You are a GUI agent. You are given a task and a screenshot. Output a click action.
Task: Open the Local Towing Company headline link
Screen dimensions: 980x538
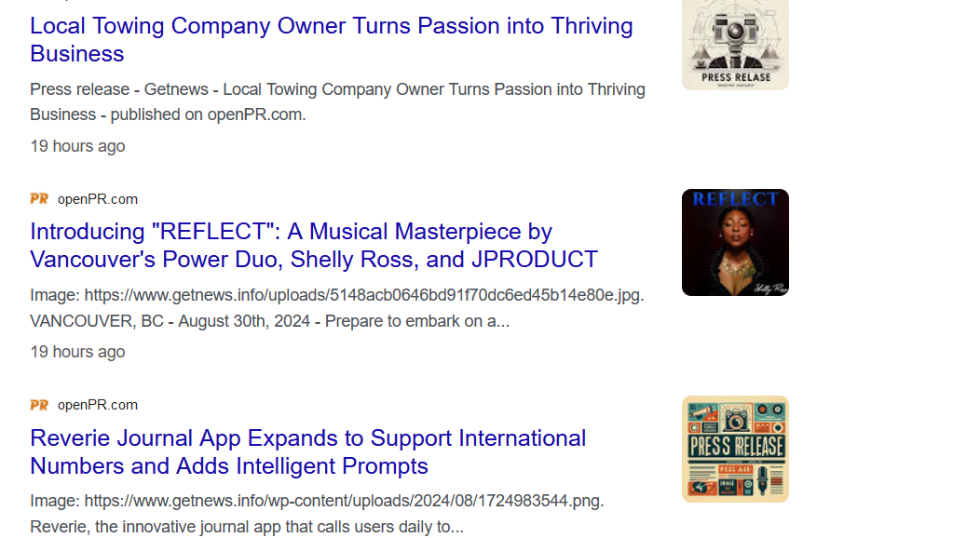click(x=331, y=26)
